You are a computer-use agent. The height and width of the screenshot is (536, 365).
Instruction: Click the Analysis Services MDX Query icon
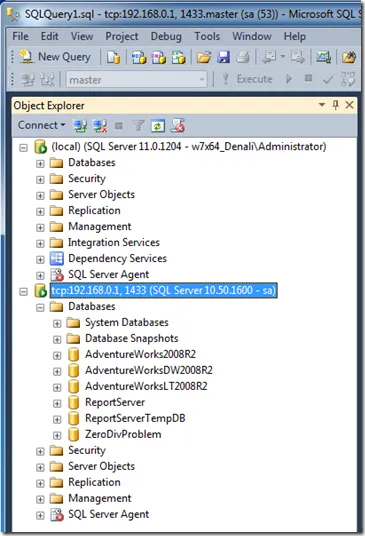pyautogui.click(x=139, y=57)
